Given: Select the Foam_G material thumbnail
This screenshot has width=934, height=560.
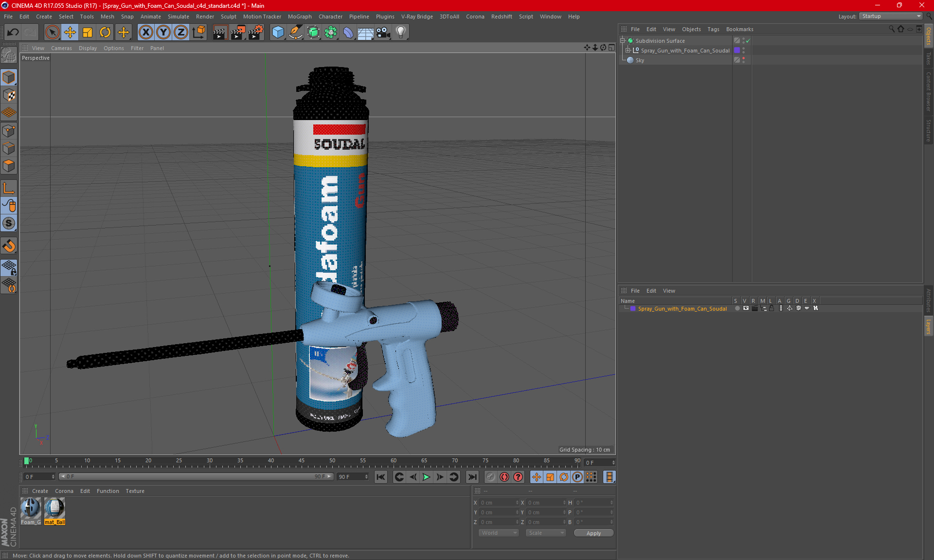Looking at the screenshot, I should [x=31, y=511].
